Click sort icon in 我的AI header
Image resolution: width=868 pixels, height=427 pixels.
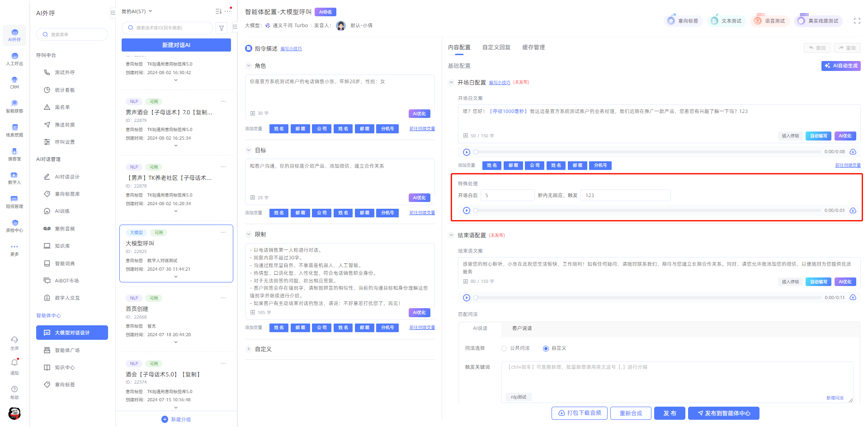[218, 11]
